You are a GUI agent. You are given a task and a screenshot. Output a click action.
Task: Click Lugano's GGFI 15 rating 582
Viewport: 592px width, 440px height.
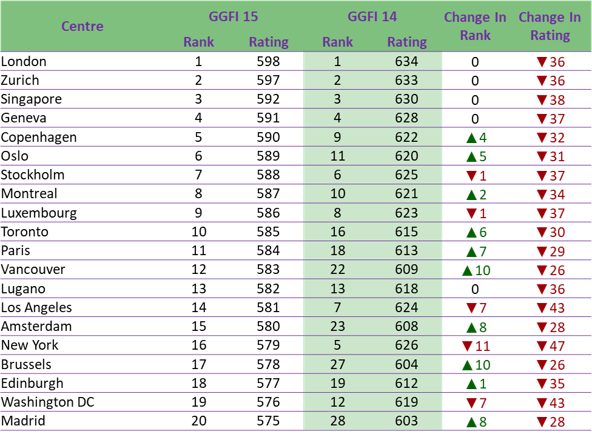pyautogui.click(x=268, y=289)
